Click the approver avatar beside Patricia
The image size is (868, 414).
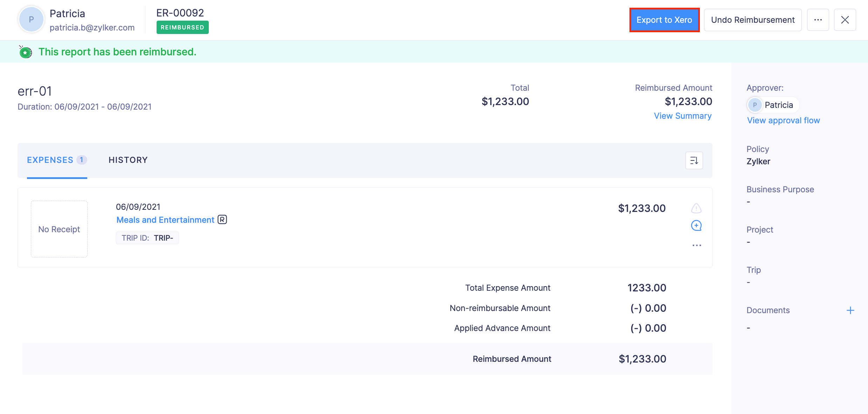click(x=755, y=105)
